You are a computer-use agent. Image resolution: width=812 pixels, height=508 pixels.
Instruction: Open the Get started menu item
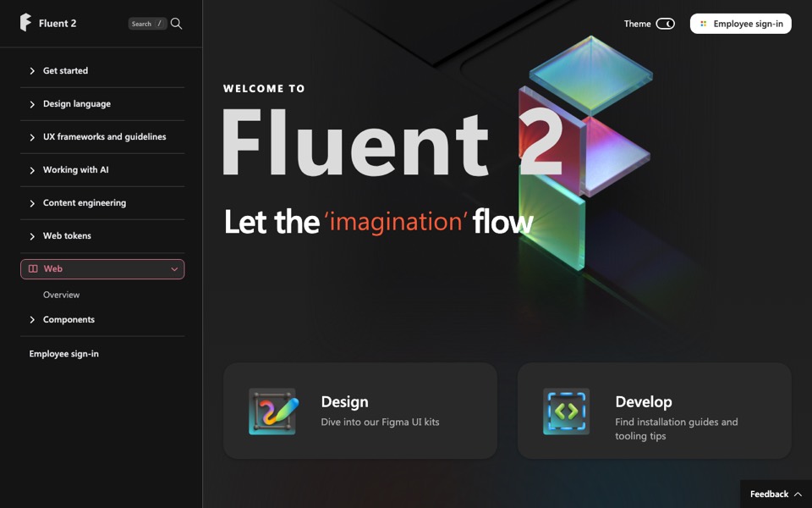tap(65, 70)
